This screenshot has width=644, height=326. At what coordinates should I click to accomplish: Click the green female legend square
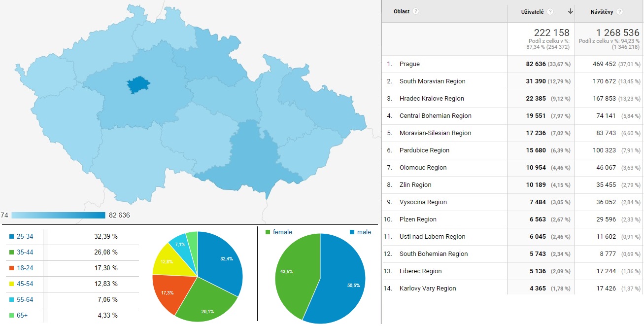268,232
